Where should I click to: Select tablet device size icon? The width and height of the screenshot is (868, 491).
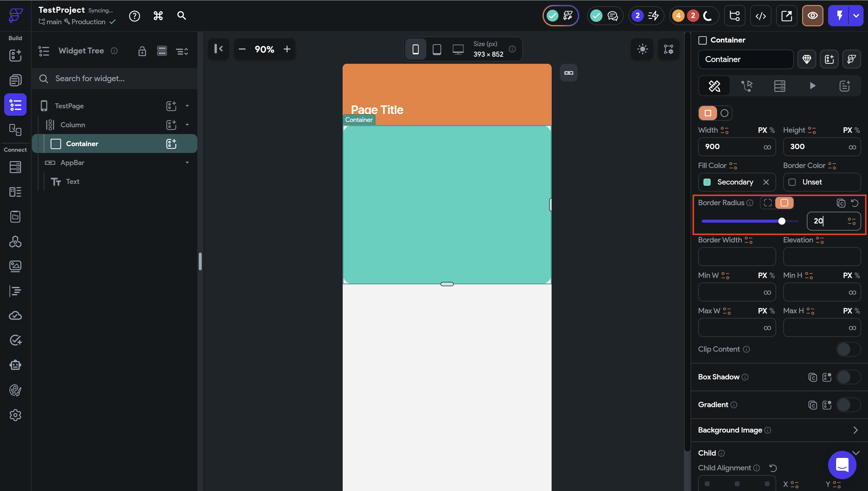coord(437,49)
